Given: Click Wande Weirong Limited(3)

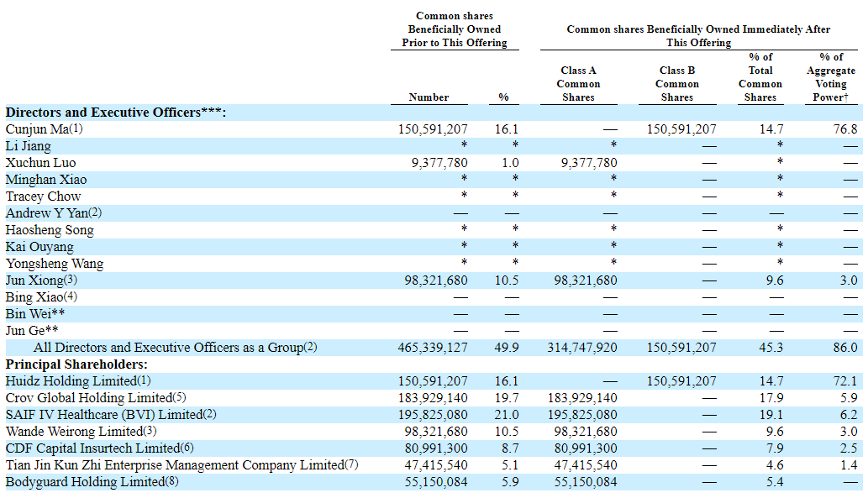Looking at the screenshot, I should click(81, 432).
